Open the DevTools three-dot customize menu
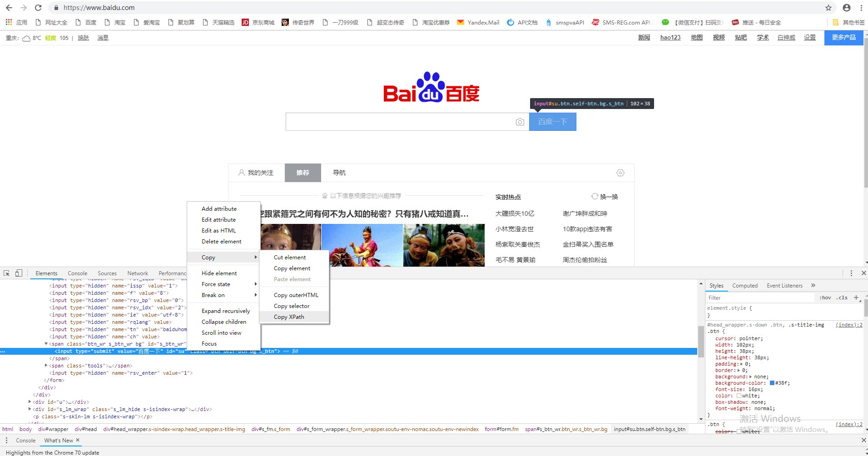The image size is (868, 456). 851,273
